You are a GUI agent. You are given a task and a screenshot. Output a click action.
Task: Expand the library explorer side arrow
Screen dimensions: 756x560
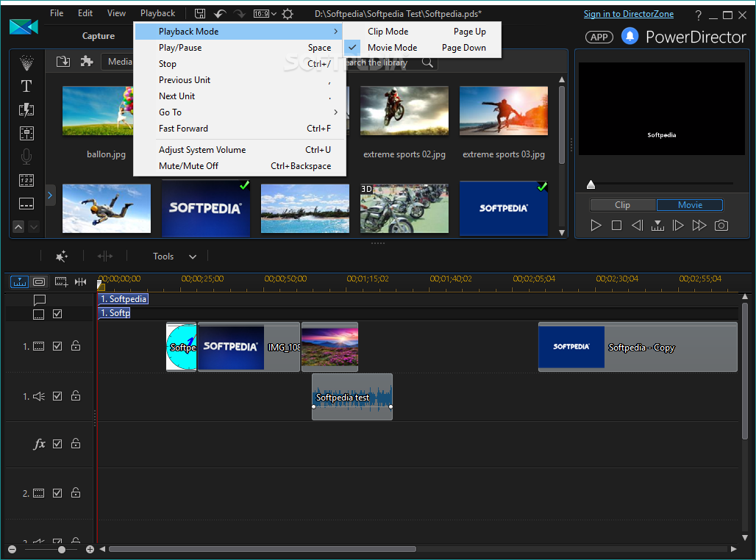click(x=50, y=195)
